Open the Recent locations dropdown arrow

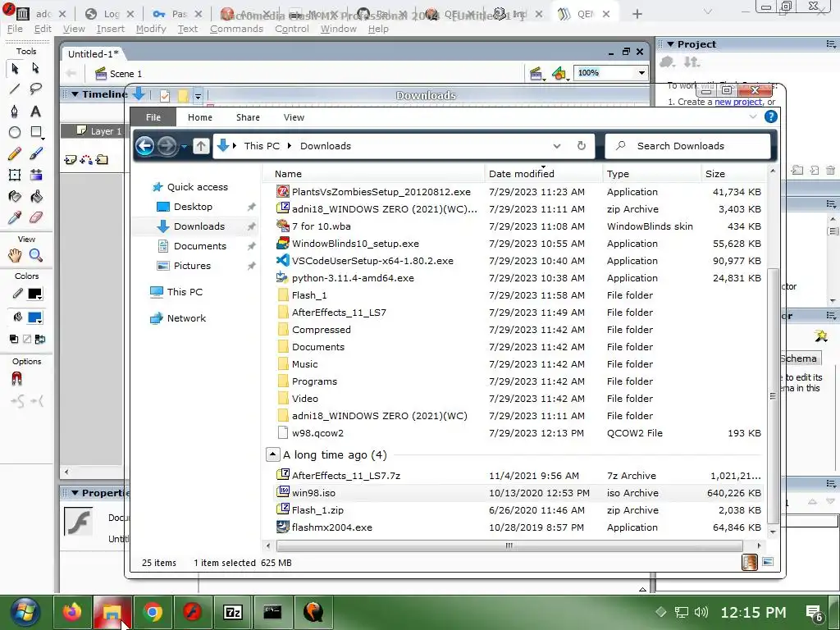(184, 146)
